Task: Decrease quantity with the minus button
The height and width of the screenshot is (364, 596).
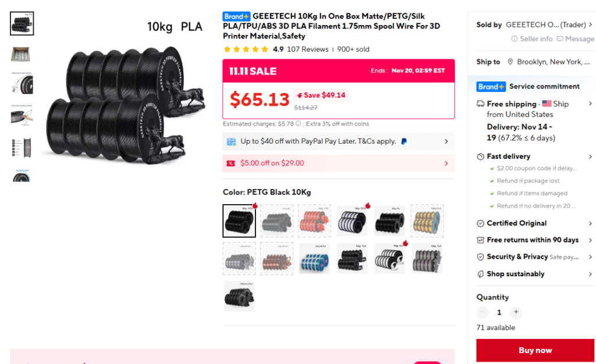Action: [483, 312]
